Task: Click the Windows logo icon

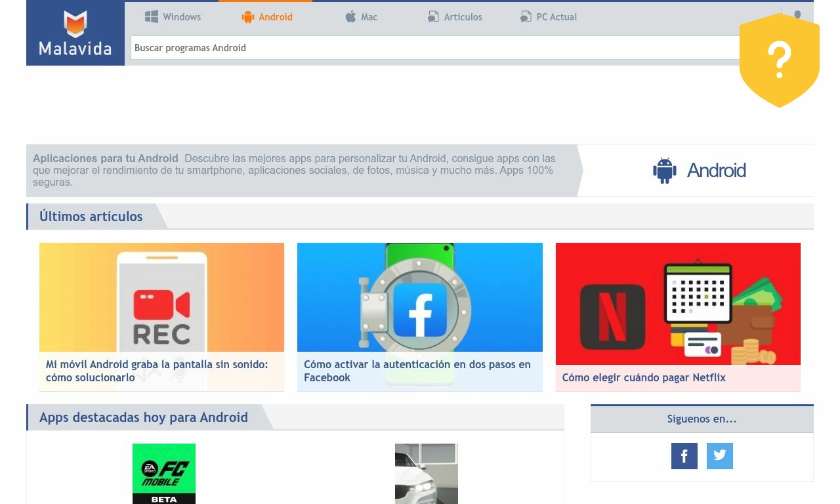Action: (x=152, y=16)
